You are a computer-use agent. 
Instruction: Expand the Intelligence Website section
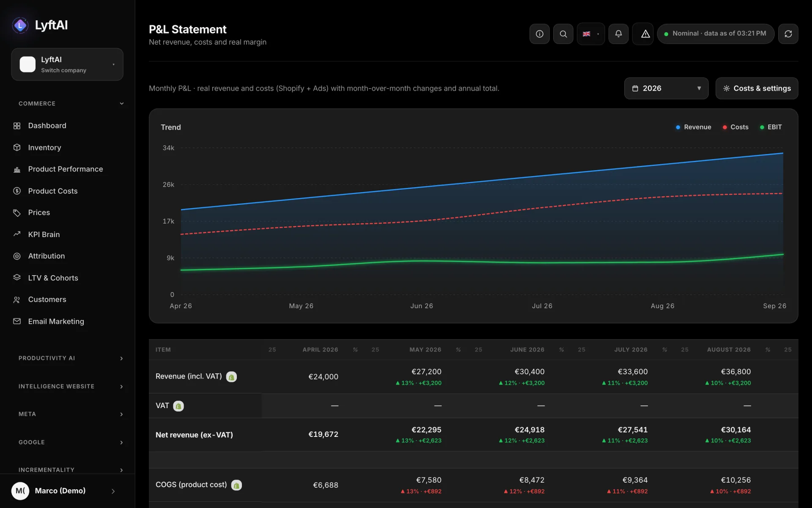71,387
